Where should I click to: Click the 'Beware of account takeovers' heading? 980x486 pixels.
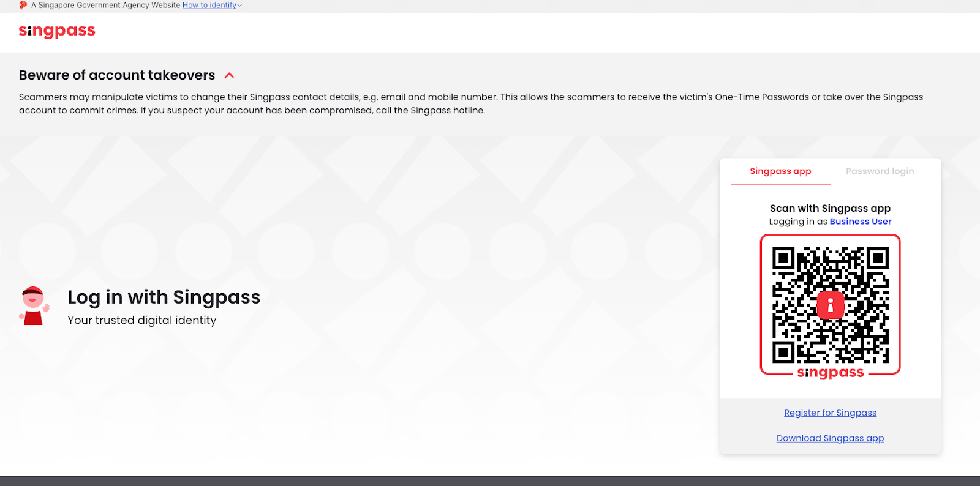click(117, 75)
